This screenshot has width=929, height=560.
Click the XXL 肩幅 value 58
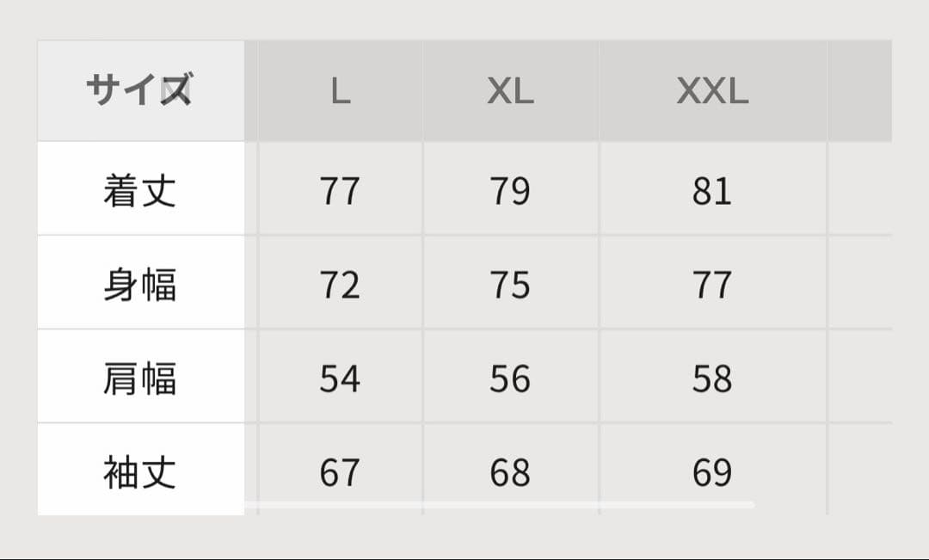(x=712, y=379)
